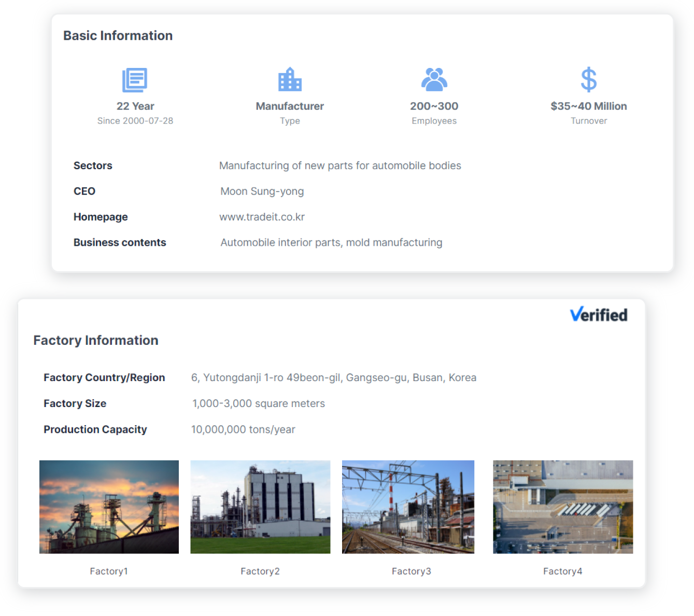View the Factory3 railway photo
The width and height of the screenshot is (694, 616).
tap(408, 507)
